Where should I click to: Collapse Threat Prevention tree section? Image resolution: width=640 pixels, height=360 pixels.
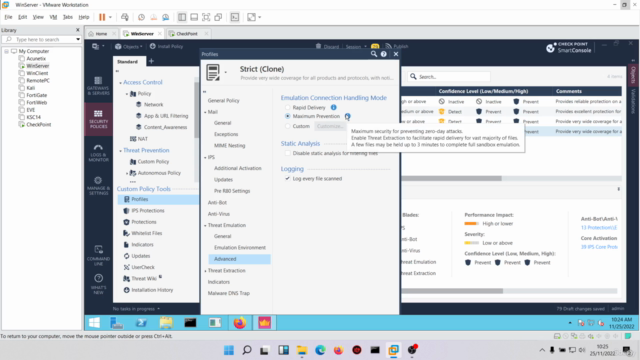(120, 151)
